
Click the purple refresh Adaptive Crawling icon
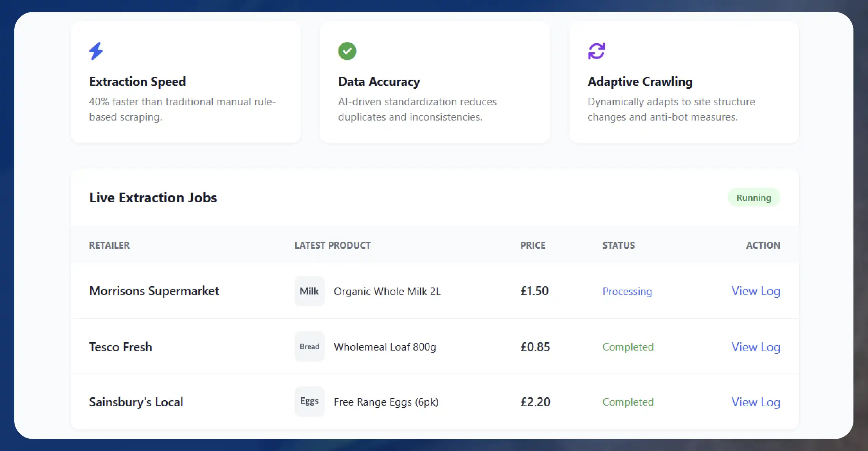[596, 51]
